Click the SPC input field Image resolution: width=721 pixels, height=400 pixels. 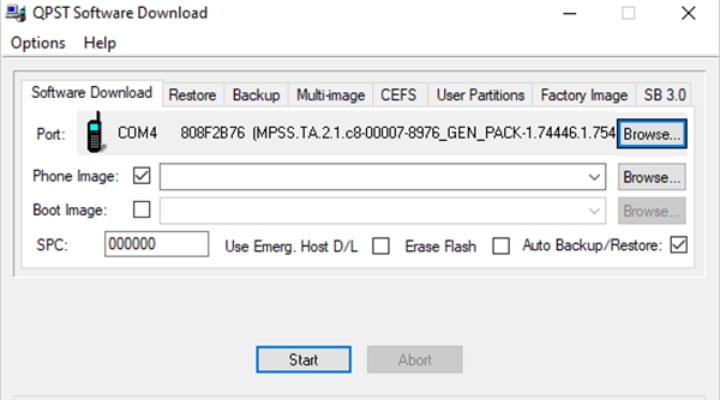click(x=156, y=244)
